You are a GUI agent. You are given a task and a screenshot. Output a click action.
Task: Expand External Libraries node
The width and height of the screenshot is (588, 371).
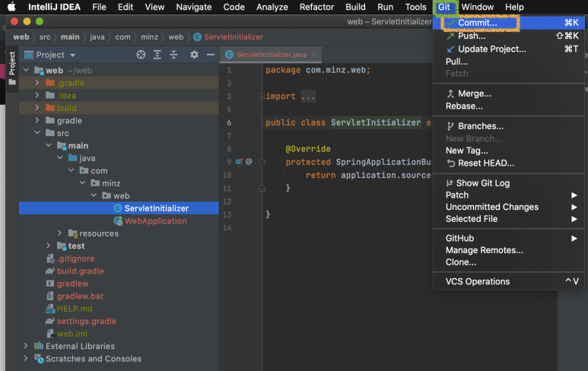[26, 345]
